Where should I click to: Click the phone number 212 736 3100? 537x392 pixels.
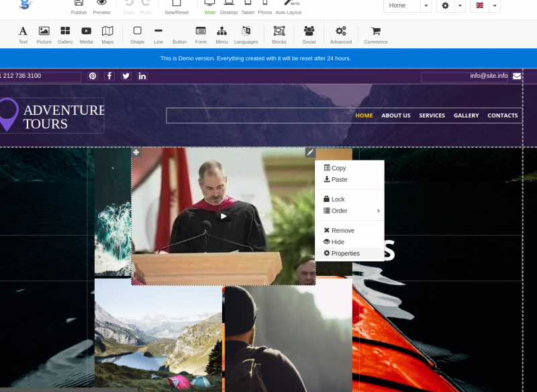click(x=21, y=76)
